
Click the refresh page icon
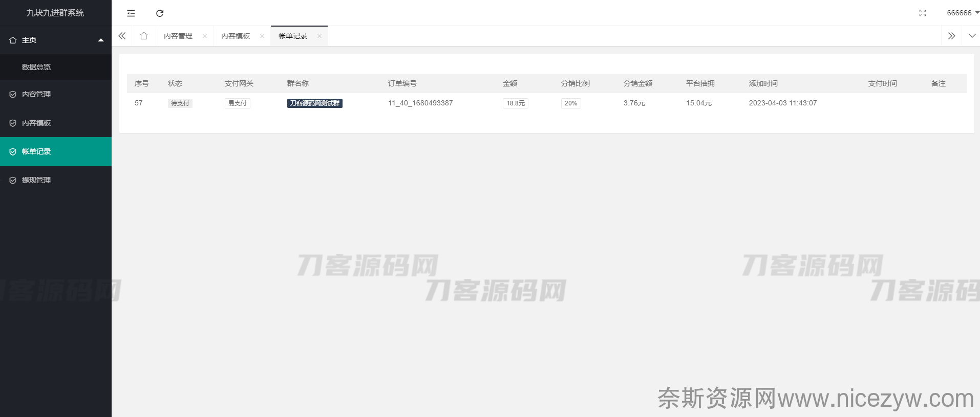[x=160, y=13]
